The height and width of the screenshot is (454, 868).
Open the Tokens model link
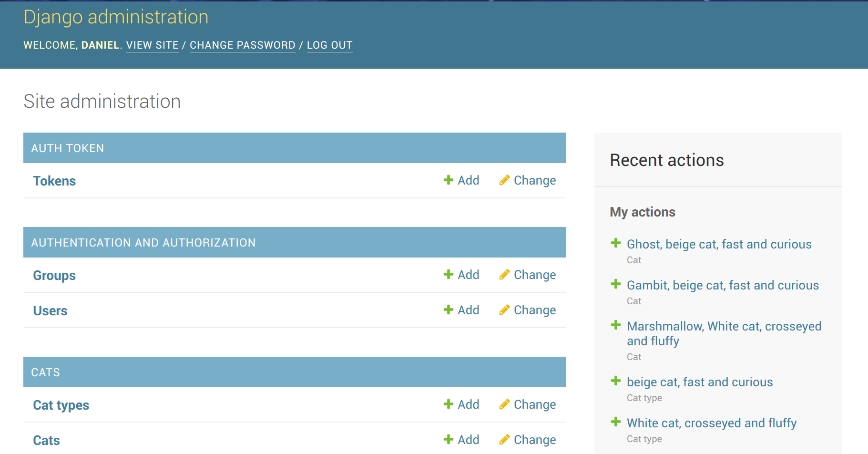point(54,181)
